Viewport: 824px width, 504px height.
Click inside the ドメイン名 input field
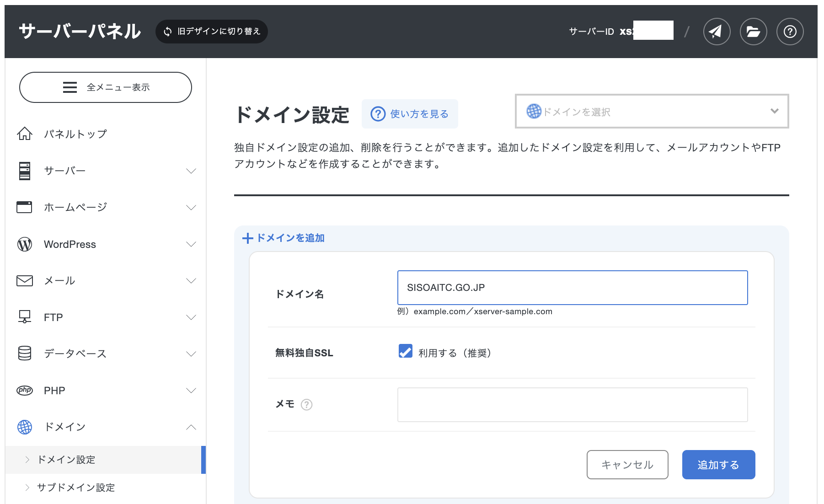pyautogui.click(x=572, y=288)
